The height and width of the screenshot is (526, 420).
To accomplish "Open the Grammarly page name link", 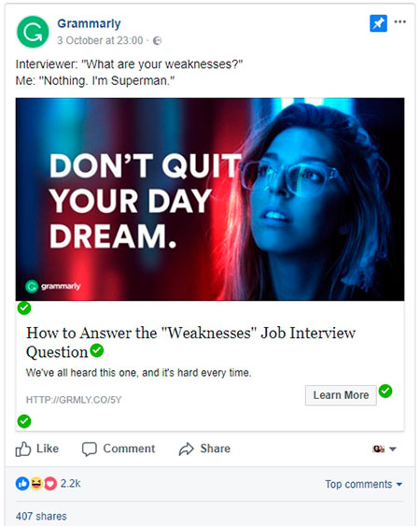I will coord(89,23).
